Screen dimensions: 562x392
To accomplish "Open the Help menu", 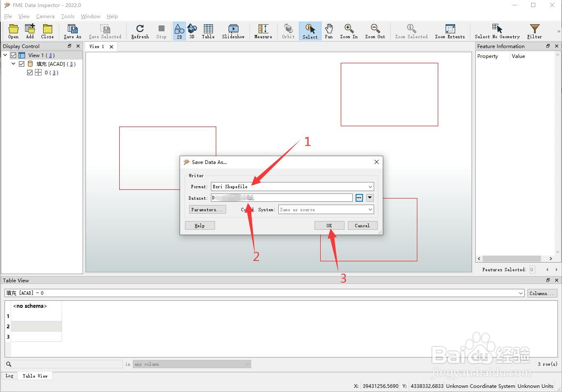I will [x=112, y=16].
